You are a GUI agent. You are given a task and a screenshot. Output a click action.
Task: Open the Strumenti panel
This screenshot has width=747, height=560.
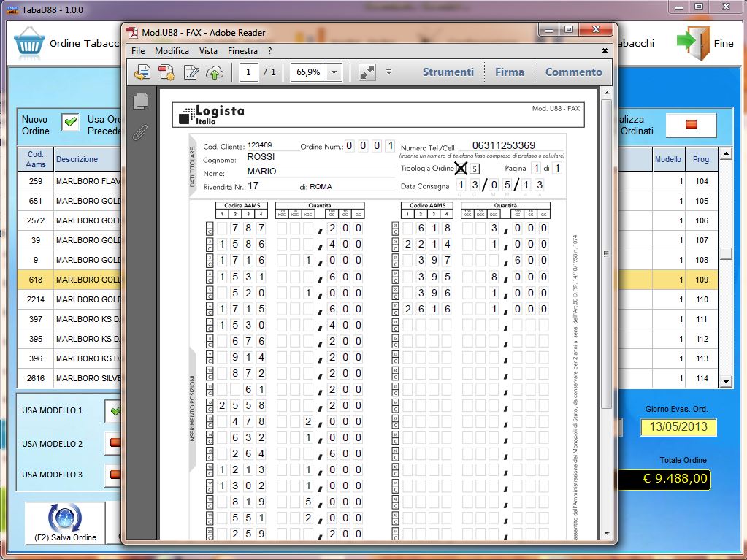coord(448,72)
